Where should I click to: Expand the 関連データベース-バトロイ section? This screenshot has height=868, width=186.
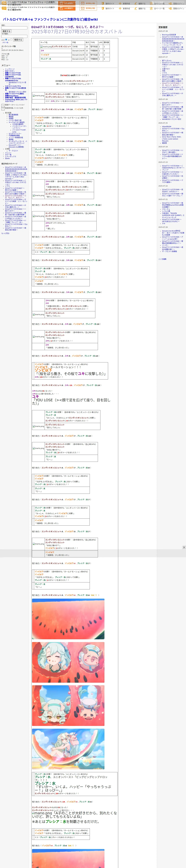pyautogui.click(x=3, y=105)
